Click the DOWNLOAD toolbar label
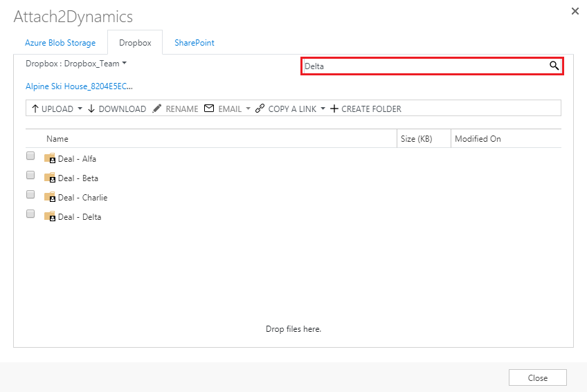 (x=123, y=109)
